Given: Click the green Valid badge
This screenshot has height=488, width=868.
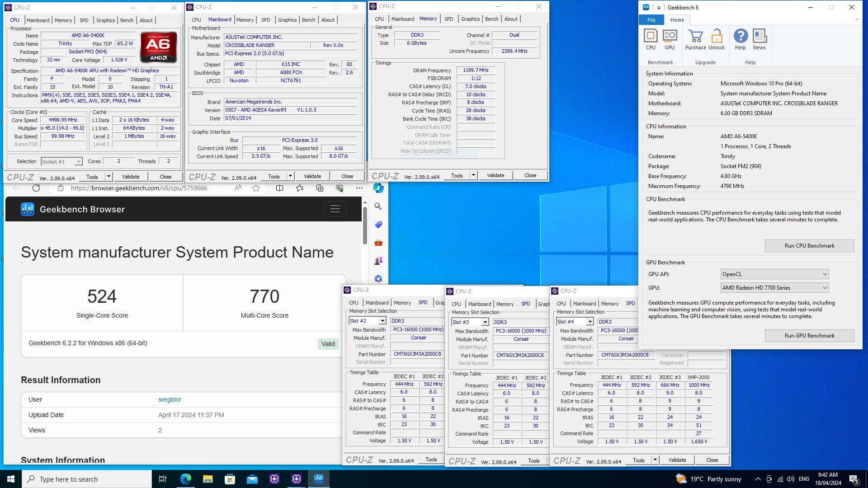Looking at the screenshot, I should pos(328,344).
